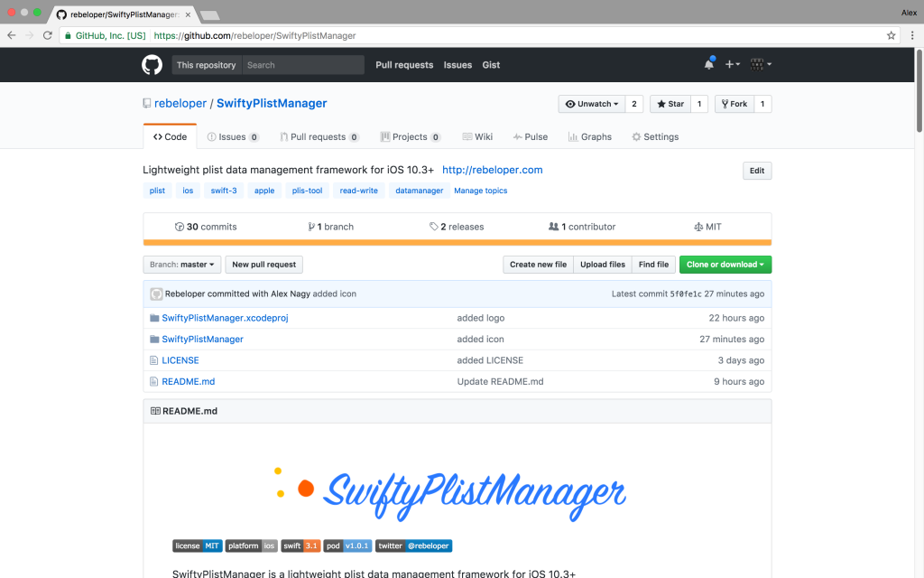Viewport: 924px width, 578px height.
Task: Star the repository
Action: pyautogui.click(x=670, y=104)
